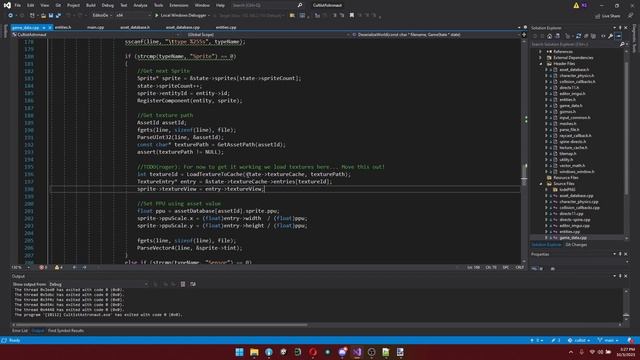Click the Opera browser taskbar icon
The width and height of the screenshot is (640, 360).
point(313,352)
